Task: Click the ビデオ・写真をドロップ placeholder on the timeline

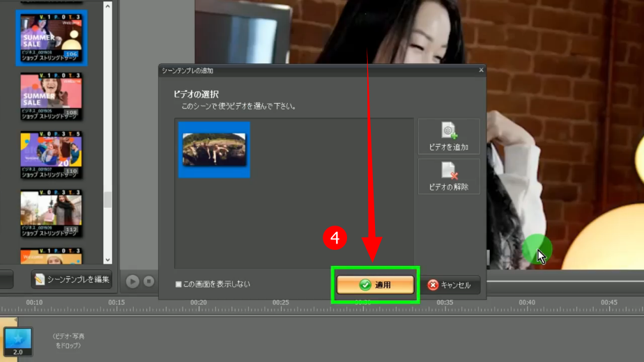Action: (69, 340)
